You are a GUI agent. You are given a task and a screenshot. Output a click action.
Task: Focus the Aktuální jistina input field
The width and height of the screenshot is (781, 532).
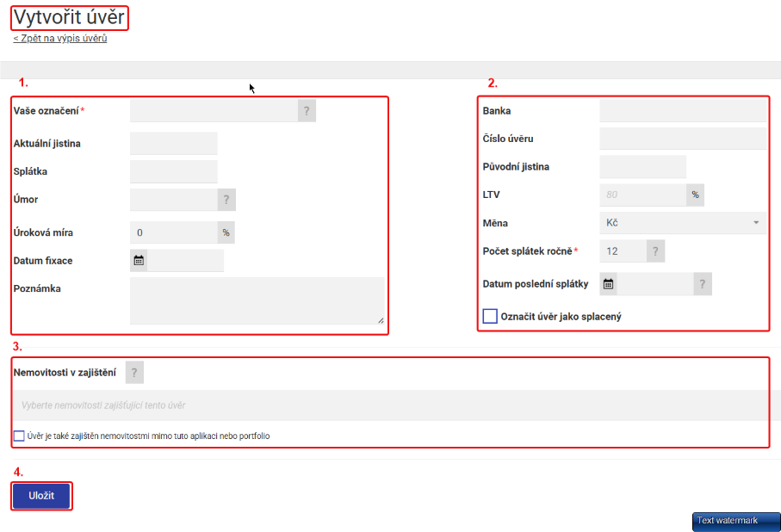pos(173,143)
